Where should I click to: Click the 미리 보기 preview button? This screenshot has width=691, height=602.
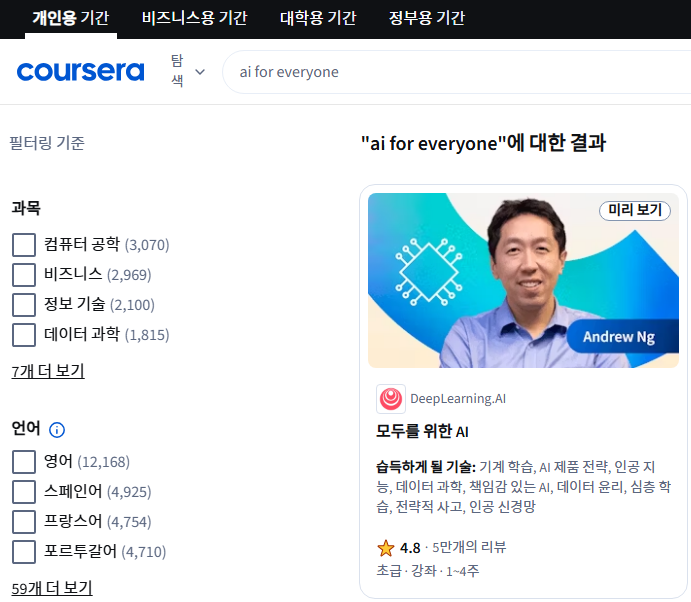[635, 210]
